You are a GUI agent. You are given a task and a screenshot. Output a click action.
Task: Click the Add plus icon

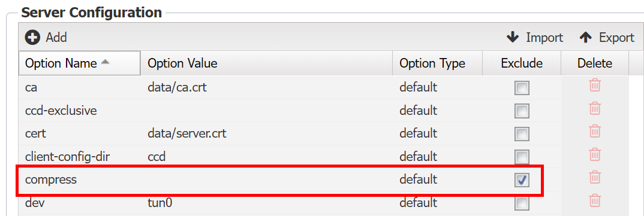pos(32,37)
